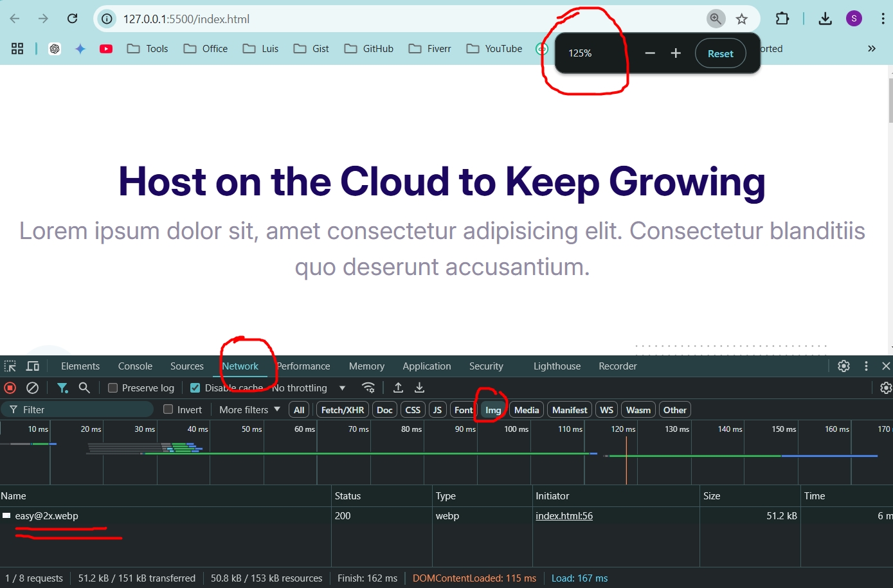
Task: Filter requests by Doc type
Action: click(x=384, y=410)
